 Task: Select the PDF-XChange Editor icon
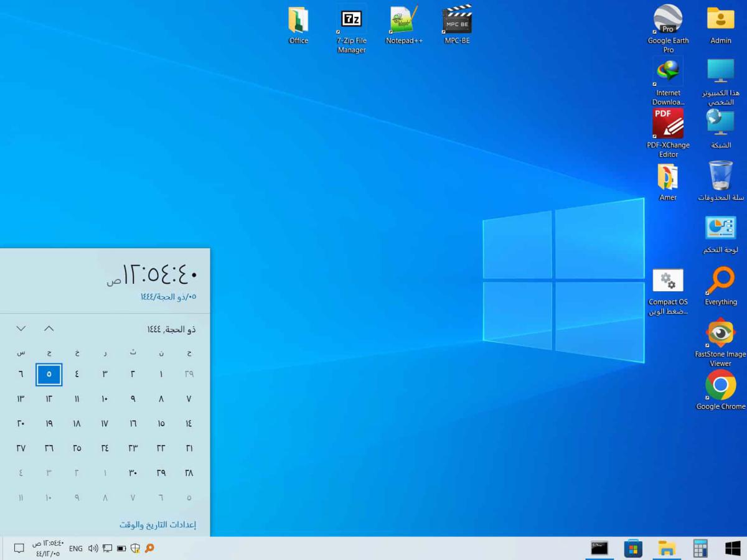pos(668,124)
